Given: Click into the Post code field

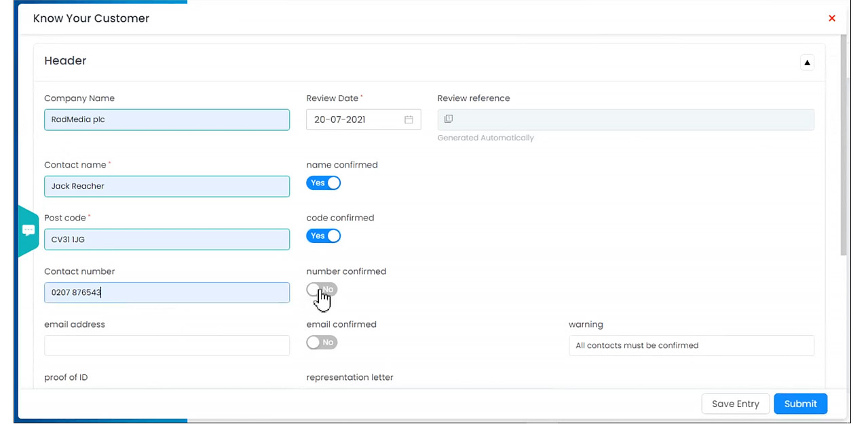Looking at the screenshot, I should (x=167, y=239).
